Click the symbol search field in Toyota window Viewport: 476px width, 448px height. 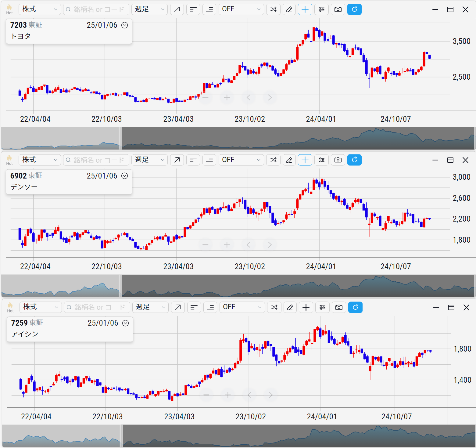point(96,9)
